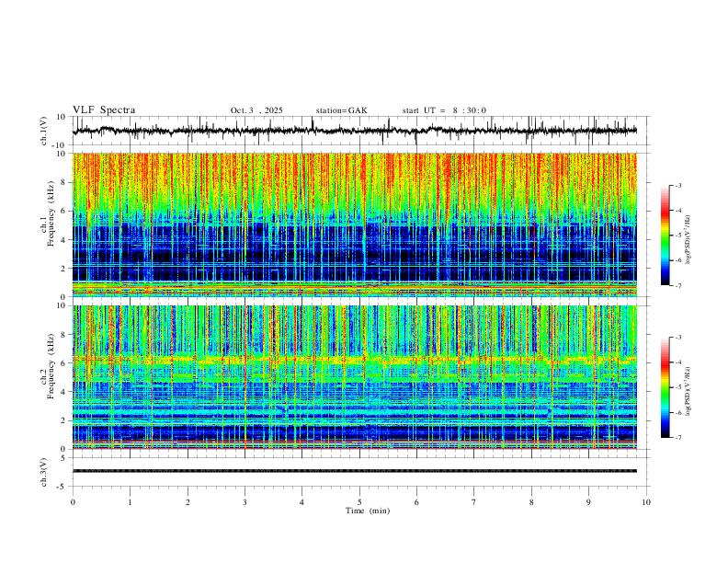Click the "VLF Spectra" plot title
728x563 pixels.
click(104, 110)
